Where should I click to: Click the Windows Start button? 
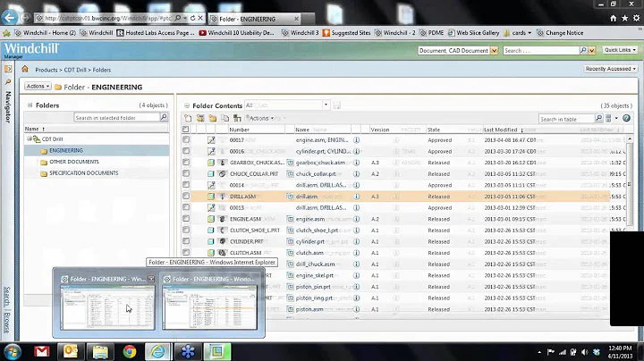click(13, 352)
